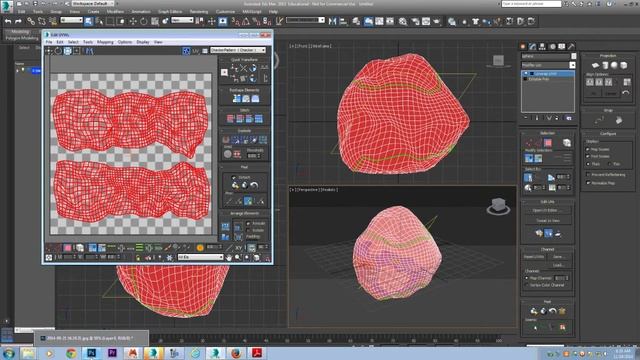Click Cylindrical map icon in Projection rollout

[x=605, y=65]
